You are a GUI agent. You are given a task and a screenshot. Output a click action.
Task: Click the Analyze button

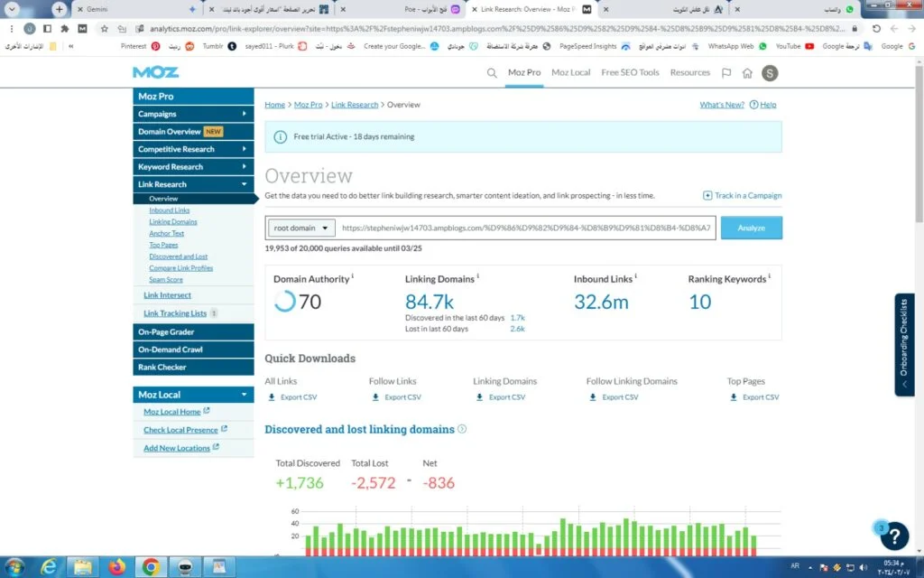click(x=752, y=228)
